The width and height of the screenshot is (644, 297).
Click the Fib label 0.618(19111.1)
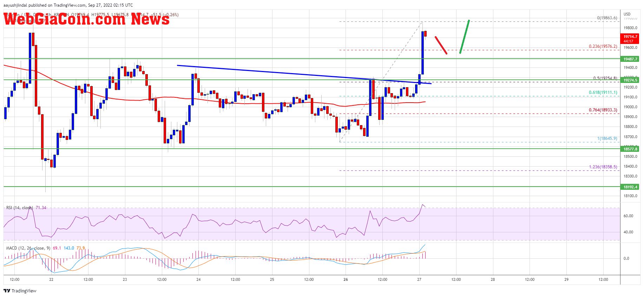pos(603,92)
